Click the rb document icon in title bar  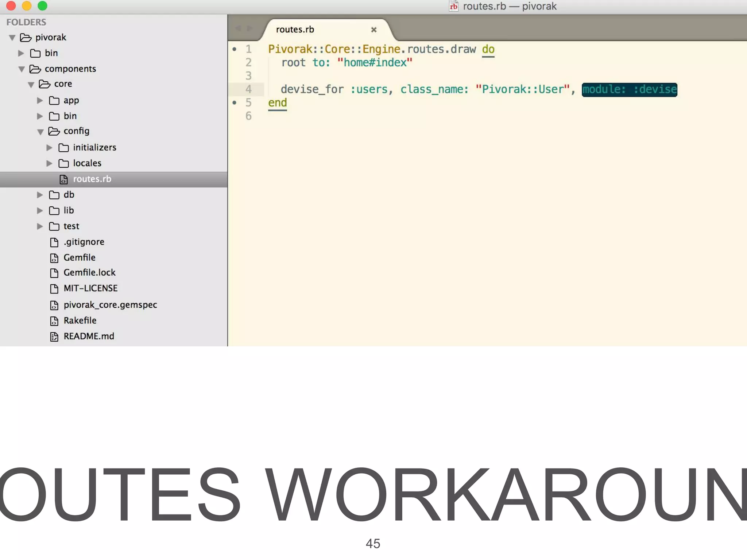[x=453, y=6]
